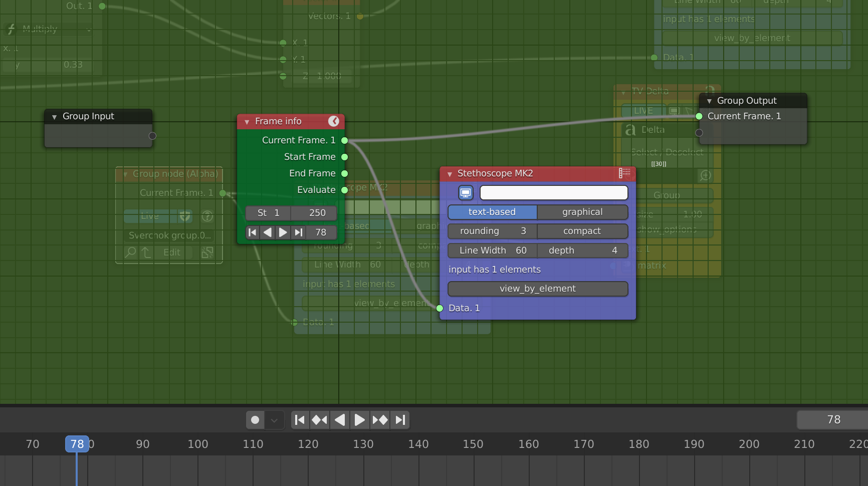Click the Start Frame output socket
Image resolution: width=868 pixels, height=486 pixels.
(x=344, y=157)
